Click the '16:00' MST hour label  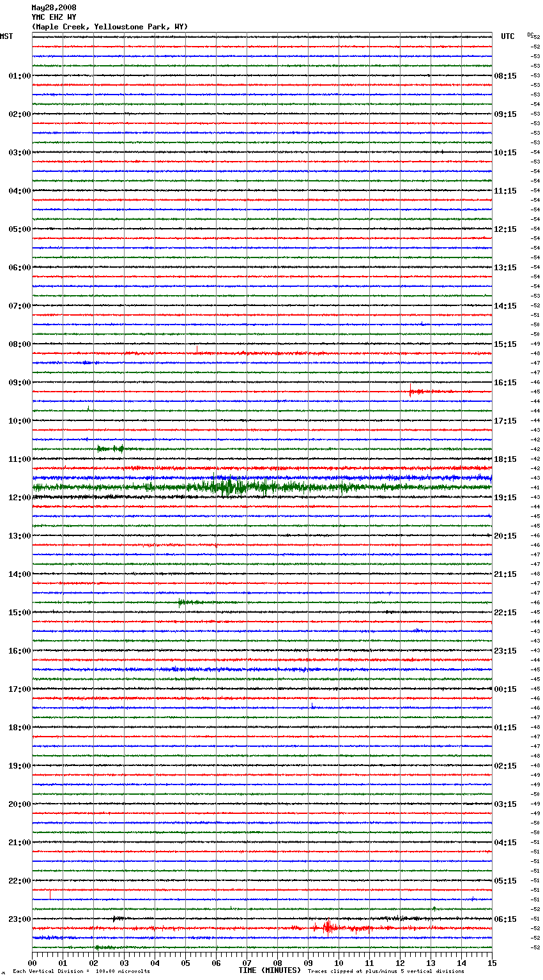point(20,651)
